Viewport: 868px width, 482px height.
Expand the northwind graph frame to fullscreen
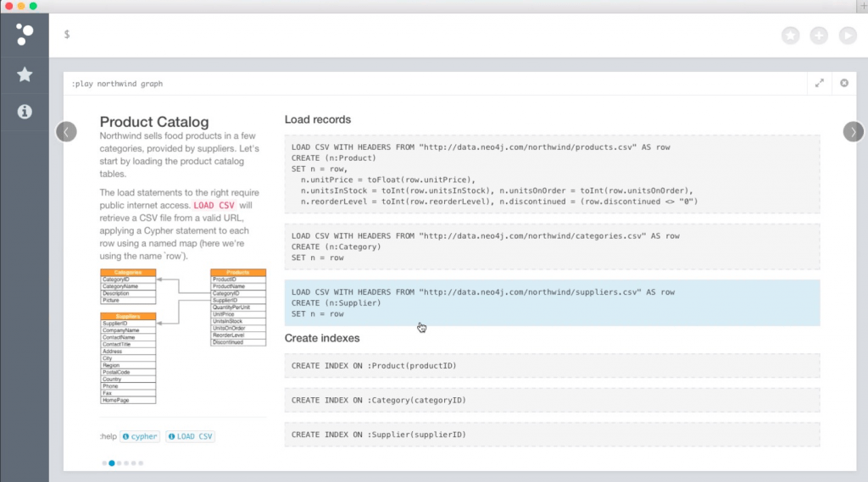point(820,83)
